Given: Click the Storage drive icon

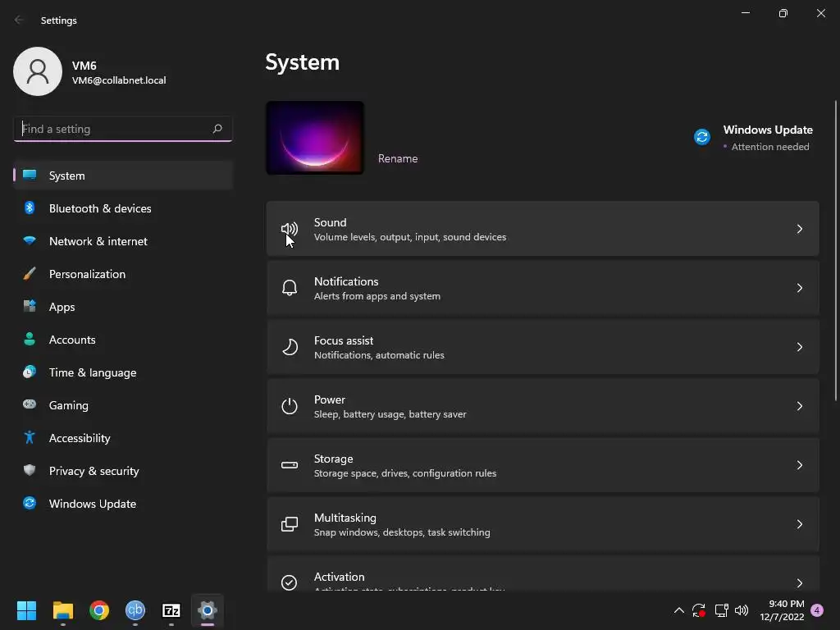Looking at the screenshot, I should 290,465.
